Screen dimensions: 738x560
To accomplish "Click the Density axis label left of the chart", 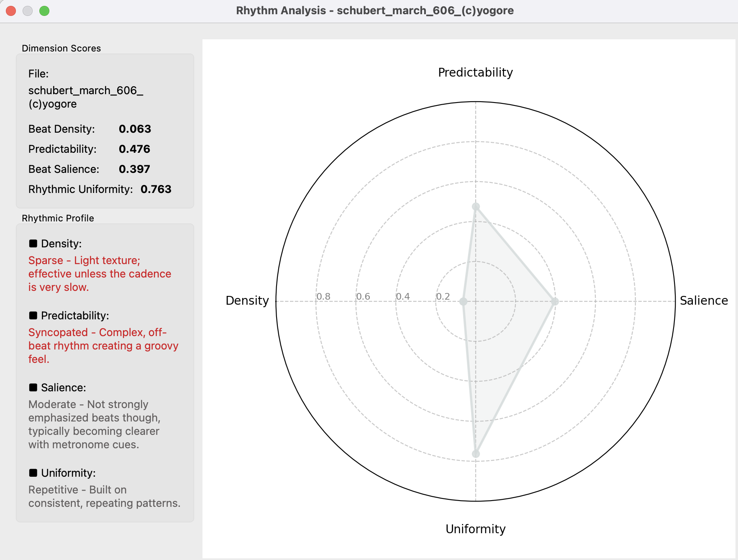I will pyautogui.click(x=247, y=301).
